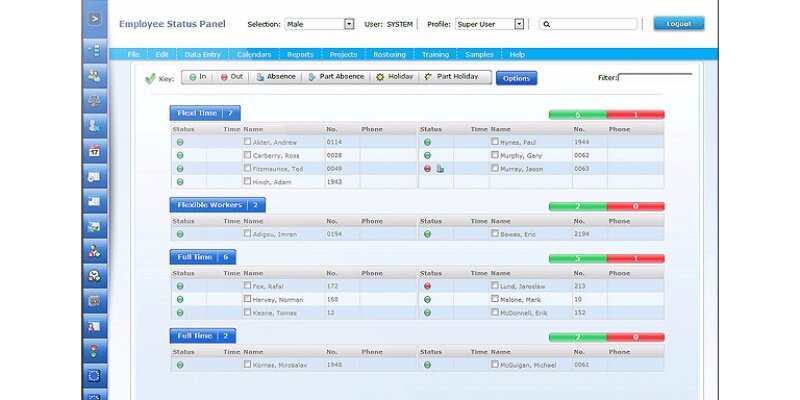Viewport: 800px width, 400px height.
Task: Expand the sidebar with the top arrow icon
Action: pos(95,19)
